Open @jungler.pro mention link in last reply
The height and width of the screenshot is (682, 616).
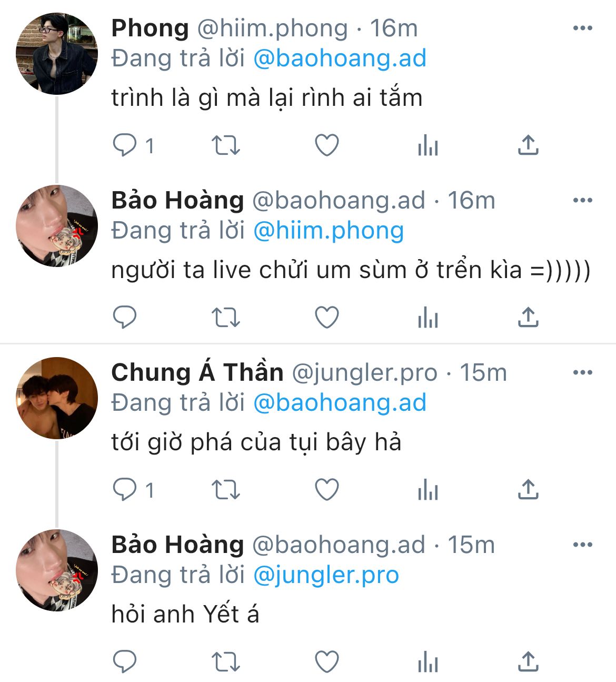click(x=326, y=575)
